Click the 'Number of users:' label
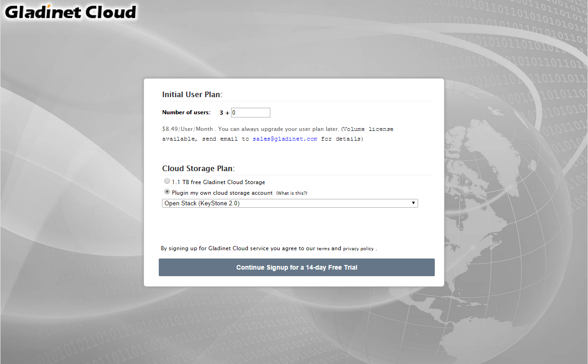The height and width of the screenshot is (364, 588). pyautogui.click(x=186, y=112)
